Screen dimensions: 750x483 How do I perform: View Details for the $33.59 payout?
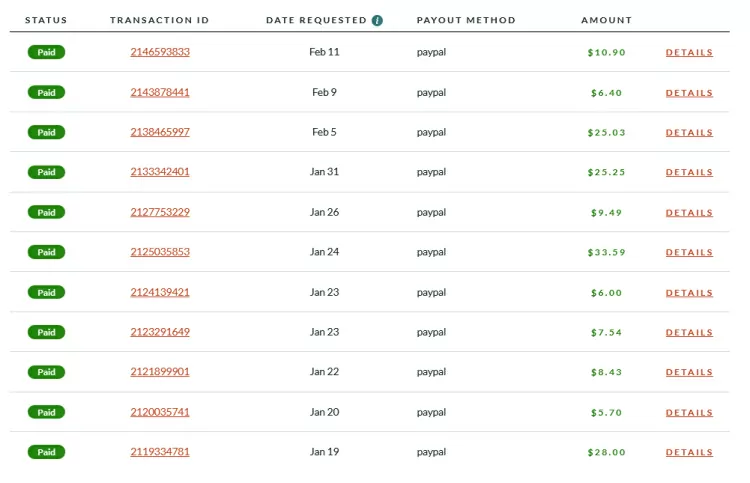tap(689, 252)
